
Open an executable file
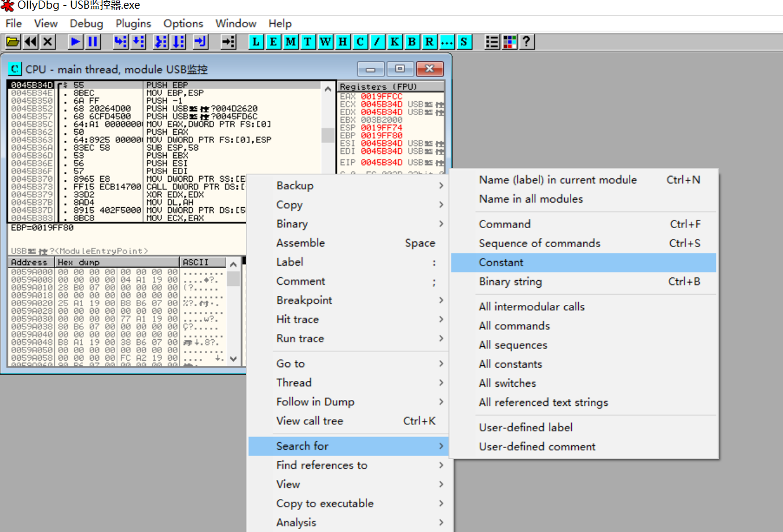tap(13, 42)
